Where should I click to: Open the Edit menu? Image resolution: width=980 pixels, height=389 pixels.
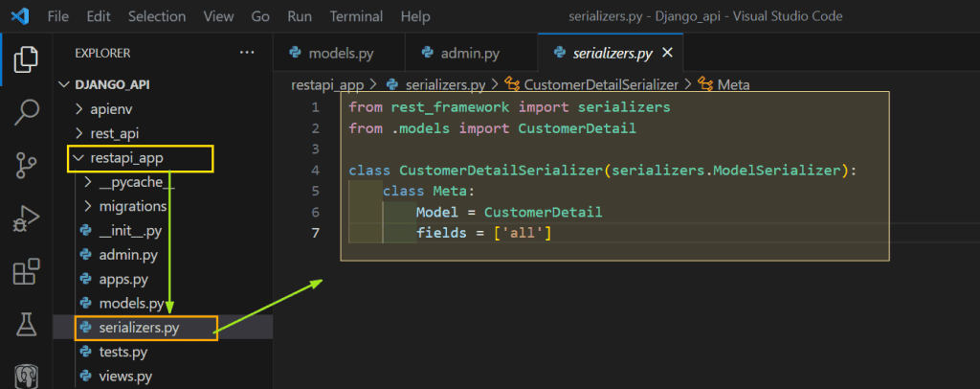pos(99,16)
